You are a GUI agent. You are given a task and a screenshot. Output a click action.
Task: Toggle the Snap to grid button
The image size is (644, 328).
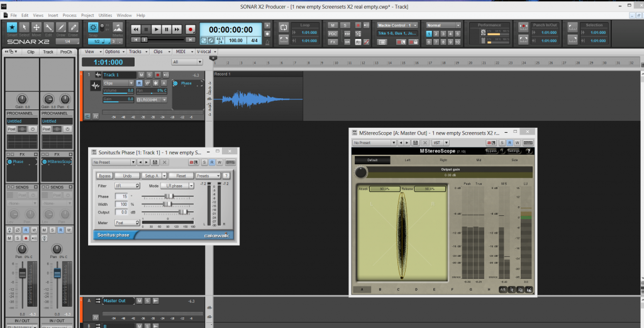[93, 28]
